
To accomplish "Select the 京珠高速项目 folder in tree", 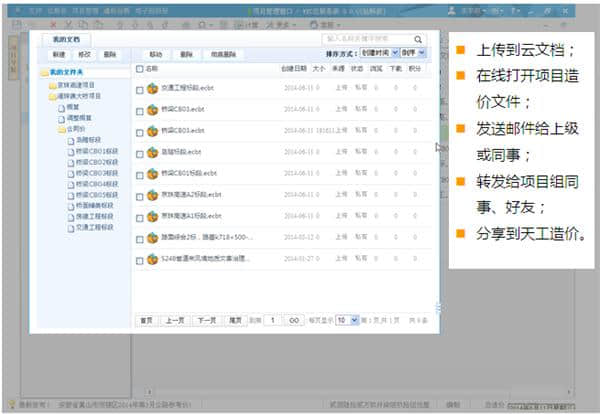I will click(78, 85).
